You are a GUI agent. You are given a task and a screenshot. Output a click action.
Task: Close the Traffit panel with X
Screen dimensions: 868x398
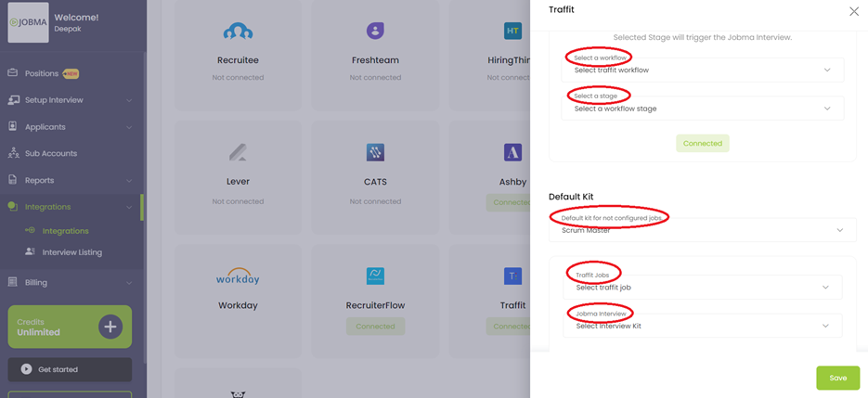[853, 11]
